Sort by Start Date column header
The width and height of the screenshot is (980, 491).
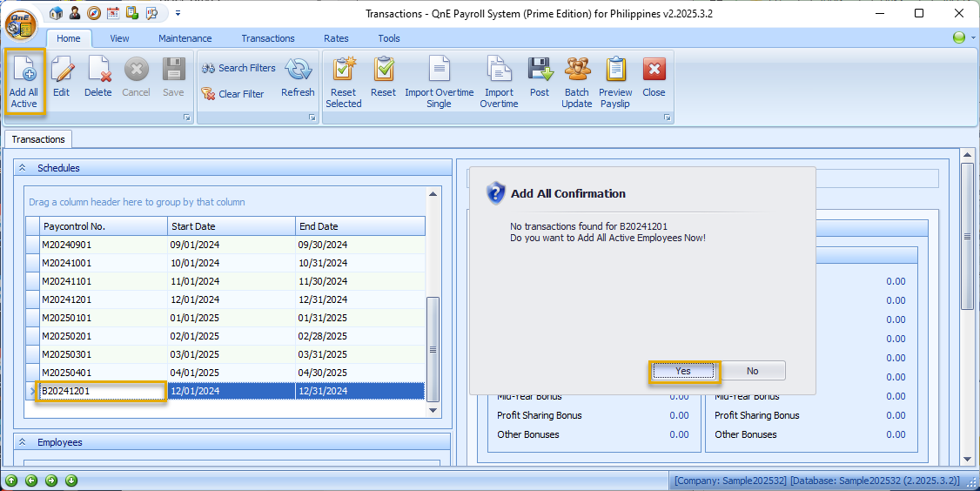(232, 226)
